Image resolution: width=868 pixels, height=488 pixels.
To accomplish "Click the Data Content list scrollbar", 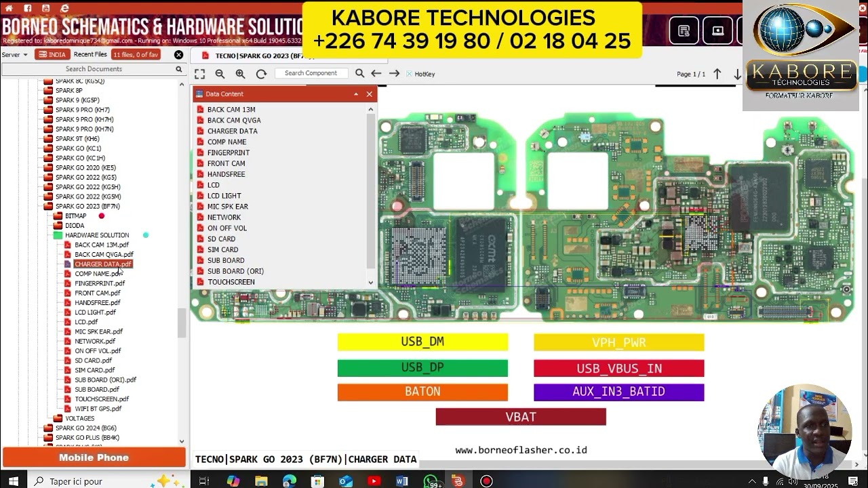I will [x=370, y=190].
